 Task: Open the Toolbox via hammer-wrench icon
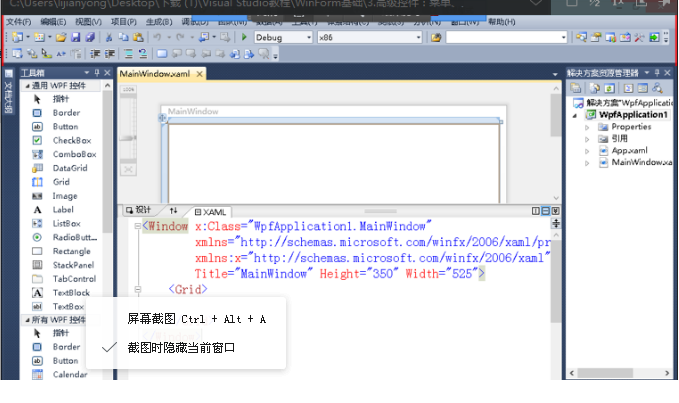pos(639,38)
